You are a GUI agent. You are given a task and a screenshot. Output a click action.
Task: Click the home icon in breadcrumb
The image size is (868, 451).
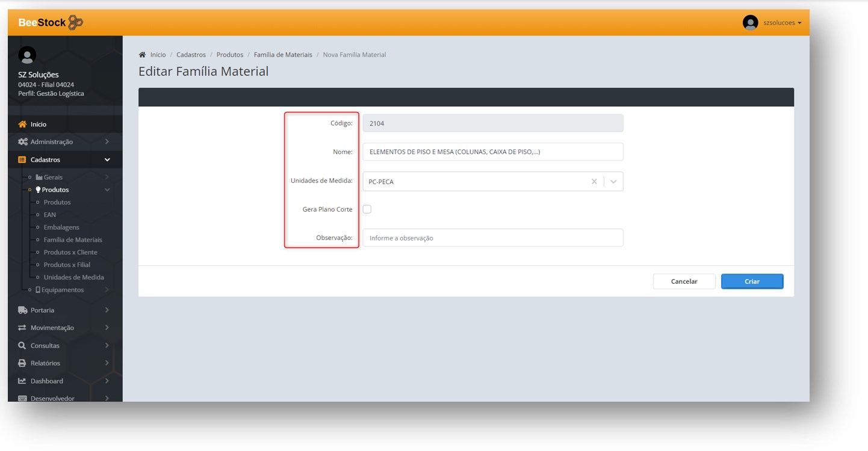(142, 55)
